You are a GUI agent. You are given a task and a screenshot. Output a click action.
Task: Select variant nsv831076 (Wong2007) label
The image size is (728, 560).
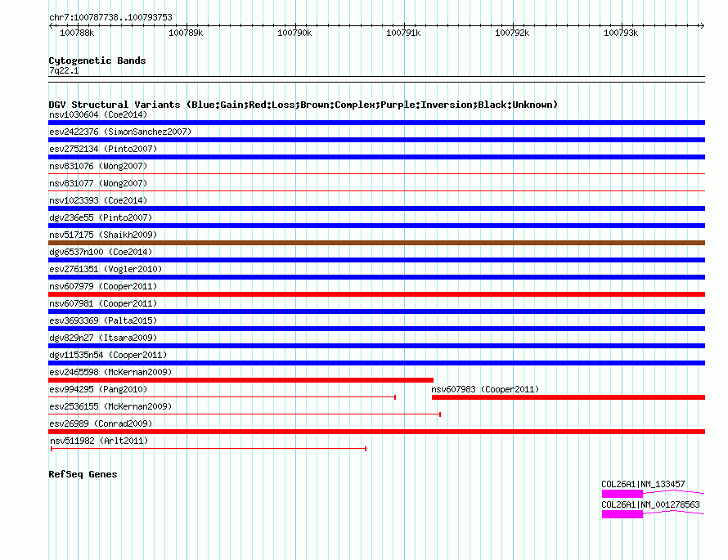point(98,166)
